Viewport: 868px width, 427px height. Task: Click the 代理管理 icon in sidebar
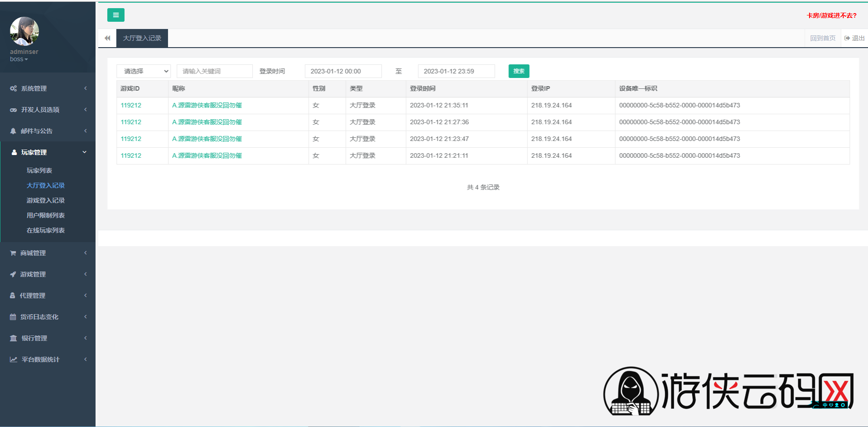[13, 296]
